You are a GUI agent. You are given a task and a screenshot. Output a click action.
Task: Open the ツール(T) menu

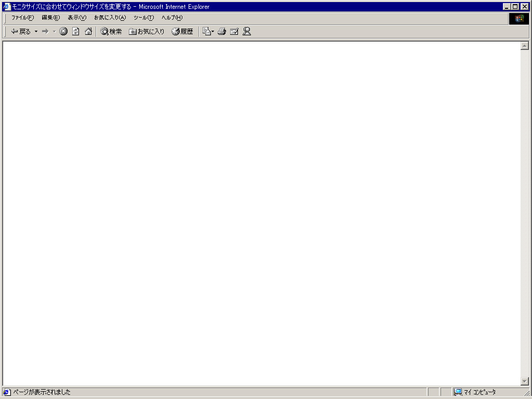[x=143, y=18]
